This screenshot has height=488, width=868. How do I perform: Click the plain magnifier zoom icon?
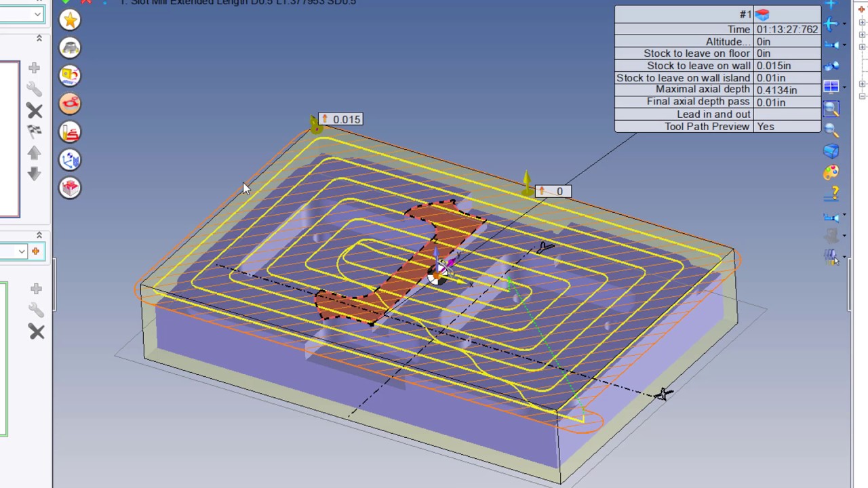831,130
